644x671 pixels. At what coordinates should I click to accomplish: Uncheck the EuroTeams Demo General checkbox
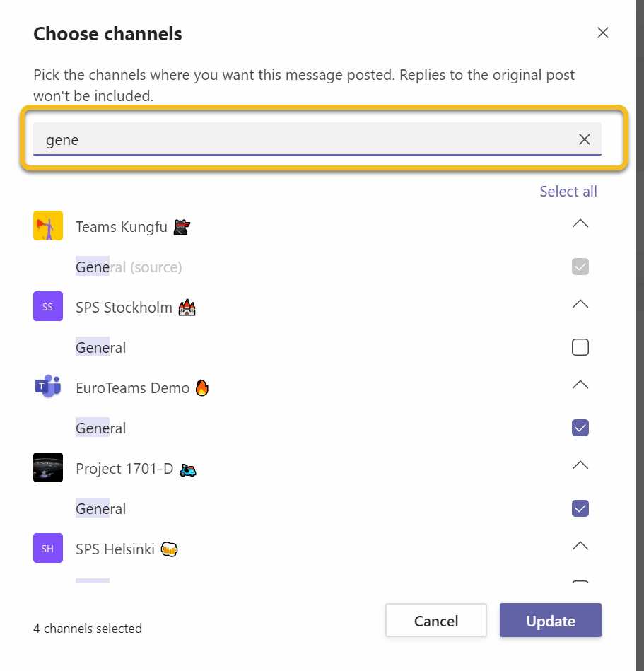point(580,428)
